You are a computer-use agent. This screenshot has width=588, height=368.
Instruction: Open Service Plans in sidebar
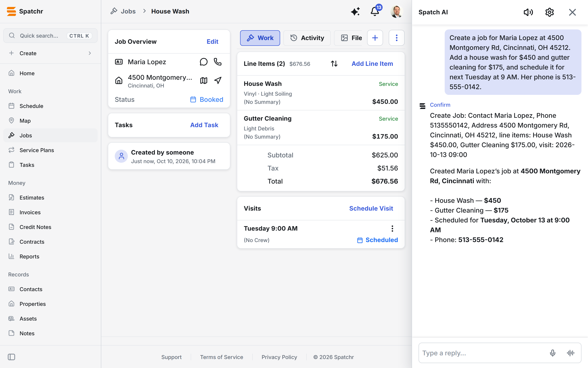50,150
